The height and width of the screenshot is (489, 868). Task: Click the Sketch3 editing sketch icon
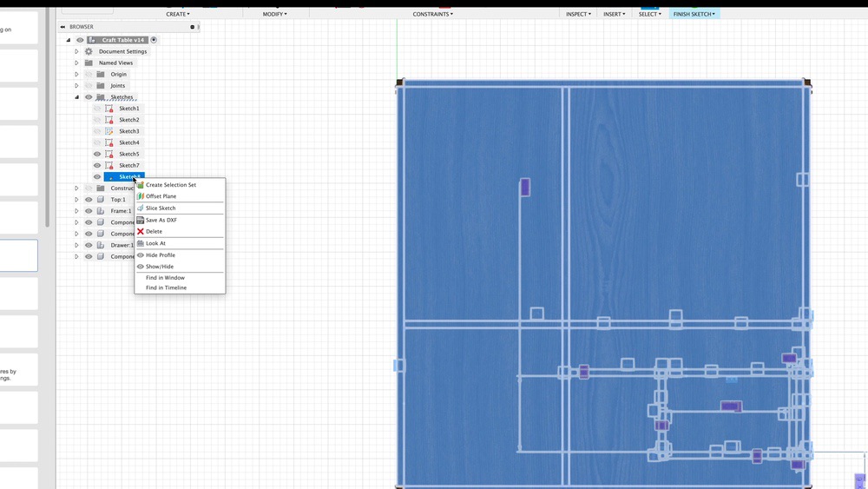click(x=109, y=131)
